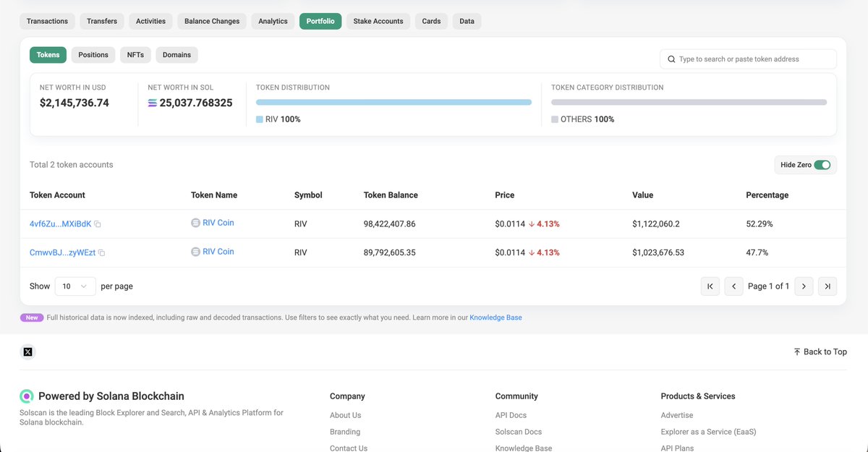Switch to the Positions sub-tab
Viewport: 868px width, 452px height.
[x=93, y=55]
